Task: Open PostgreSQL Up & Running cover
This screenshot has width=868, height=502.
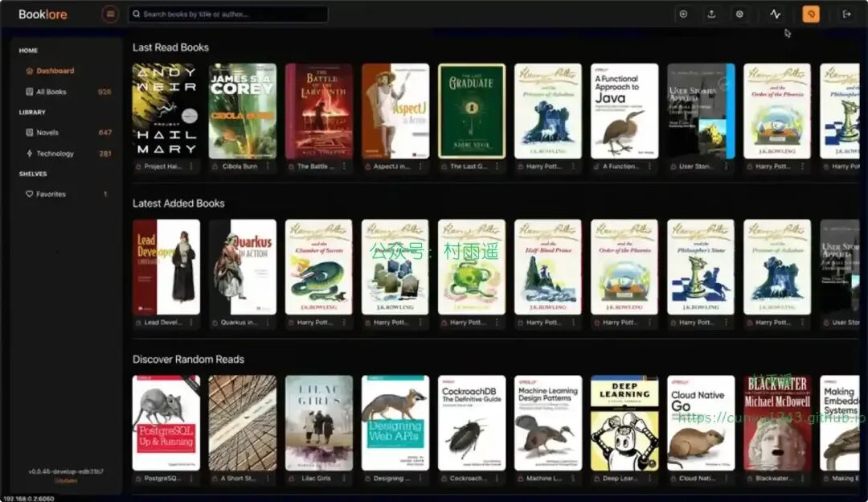Action: tap(166, 423)
